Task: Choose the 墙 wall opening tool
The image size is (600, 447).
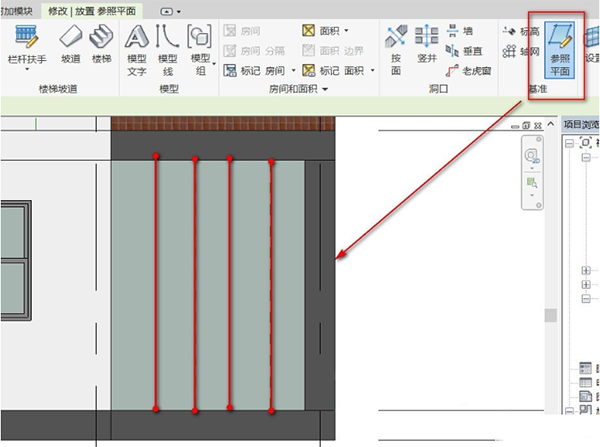Action: (x=460, y=31)
